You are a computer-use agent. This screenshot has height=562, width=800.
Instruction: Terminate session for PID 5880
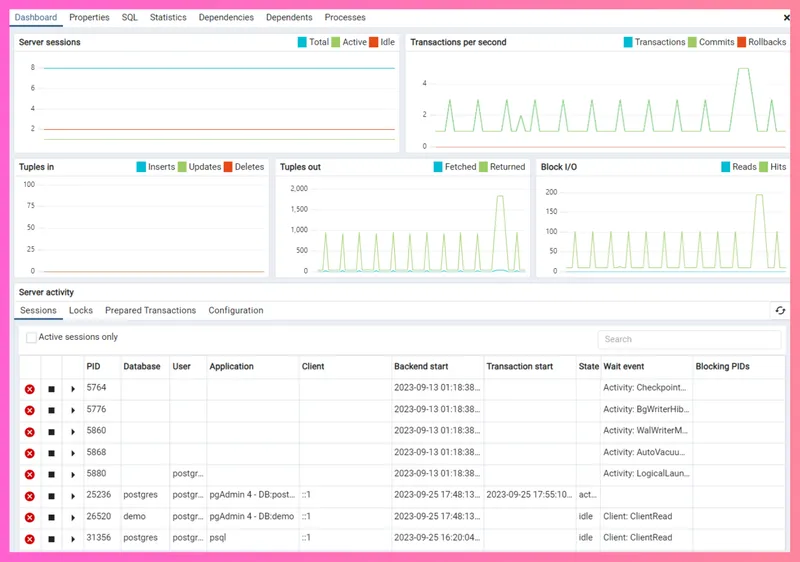tap(30, 475)
